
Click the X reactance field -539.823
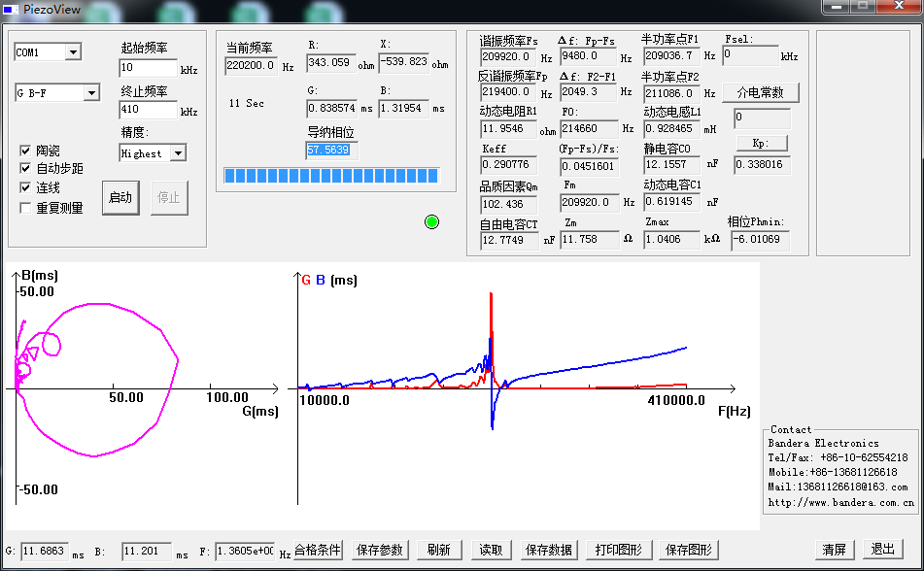pos(403,62)
